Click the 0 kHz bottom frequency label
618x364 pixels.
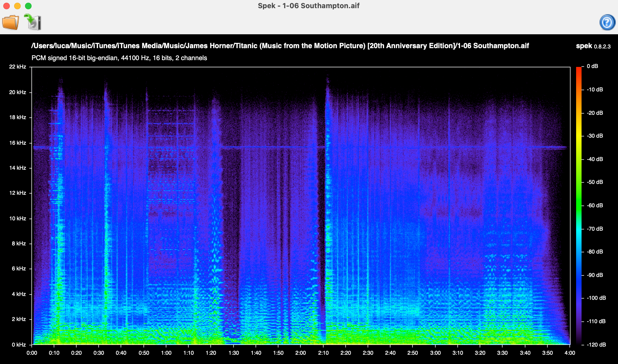pyautogui.click(x=18, y=345)
